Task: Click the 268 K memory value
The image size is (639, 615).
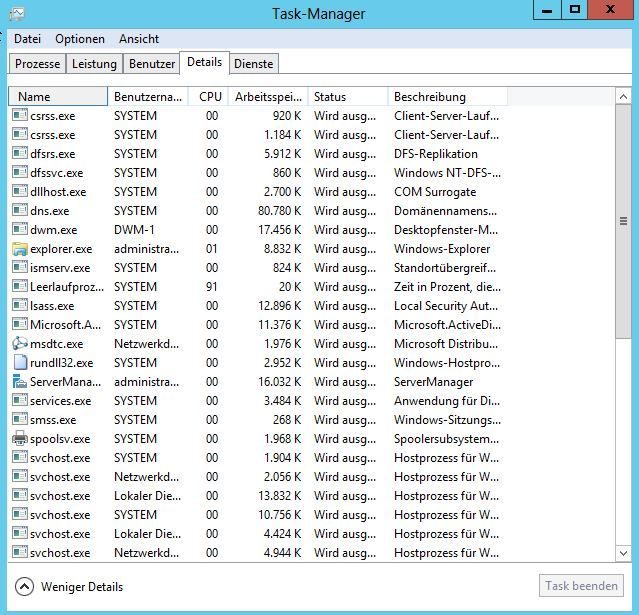Action: 287,419
